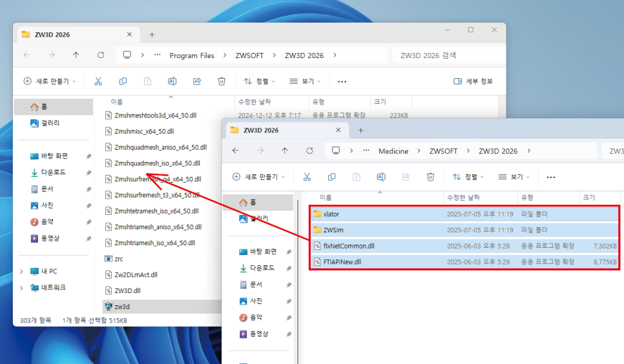
Task: Expand hidden path ellipsis in Medicine address bar
Action: [366, 150]
